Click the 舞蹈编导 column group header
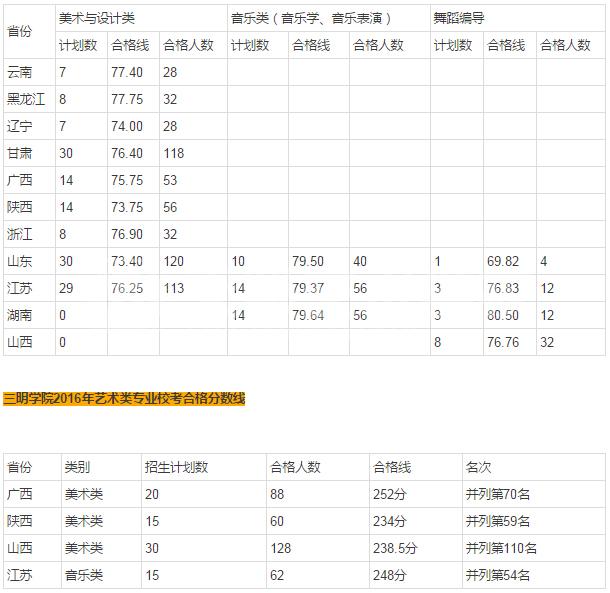Viewport: 610px width, 593px height. 460,18
